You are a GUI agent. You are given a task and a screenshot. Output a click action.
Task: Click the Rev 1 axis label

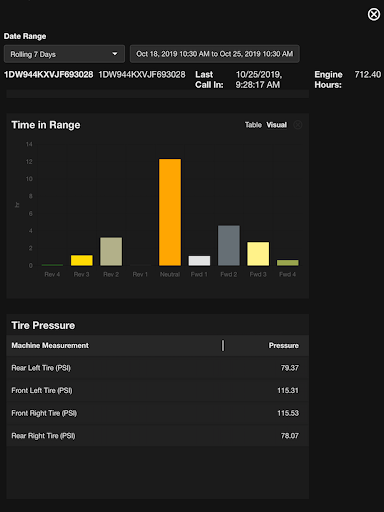pyautogui.click(x=140, y=275)
